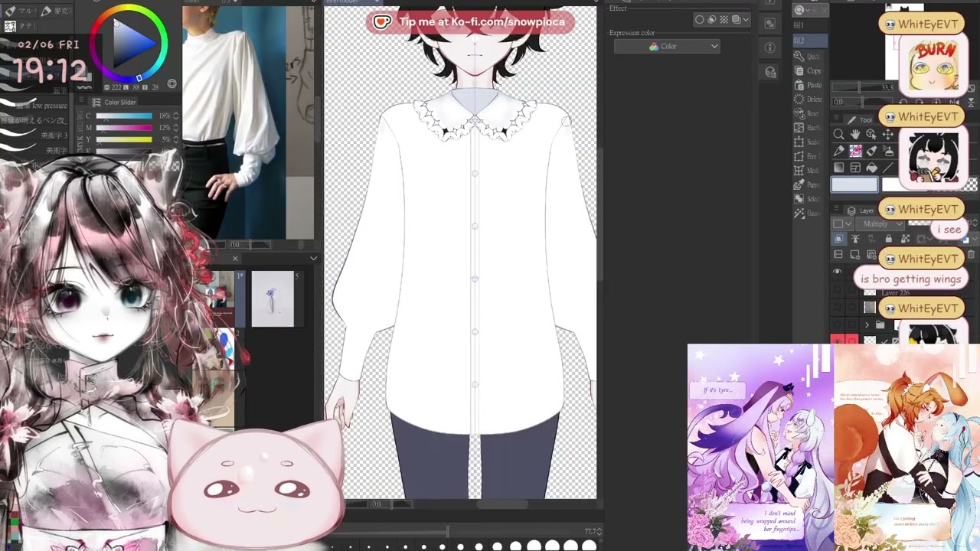Viewport: 980px width, 551px height.
Task: Click the Quick access wrench icon
Action: pyautogui.click(x=799, y=57)
